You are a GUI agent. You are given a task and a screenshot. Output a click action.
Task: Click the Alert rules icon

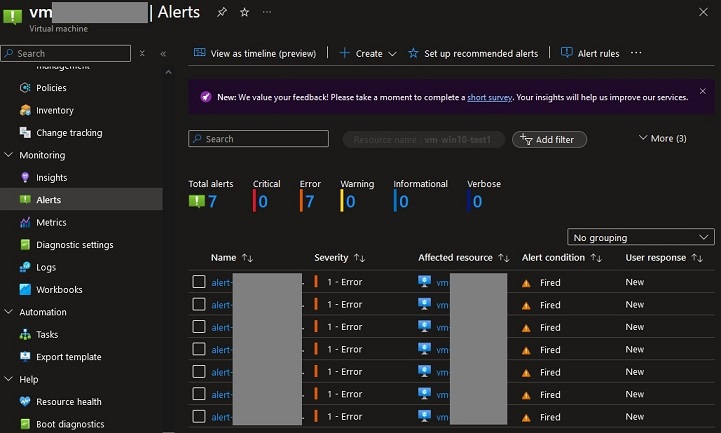point(566,53)
